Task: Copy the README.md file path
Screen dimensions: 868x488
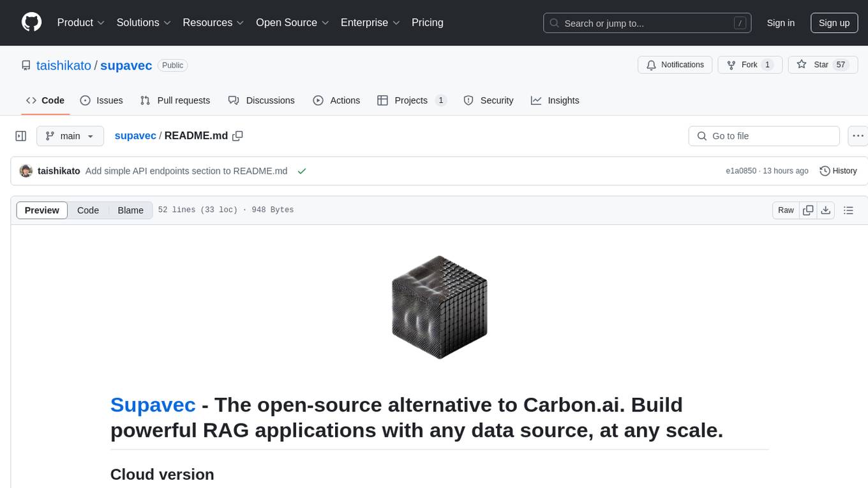Action: (x=238, y=136)
